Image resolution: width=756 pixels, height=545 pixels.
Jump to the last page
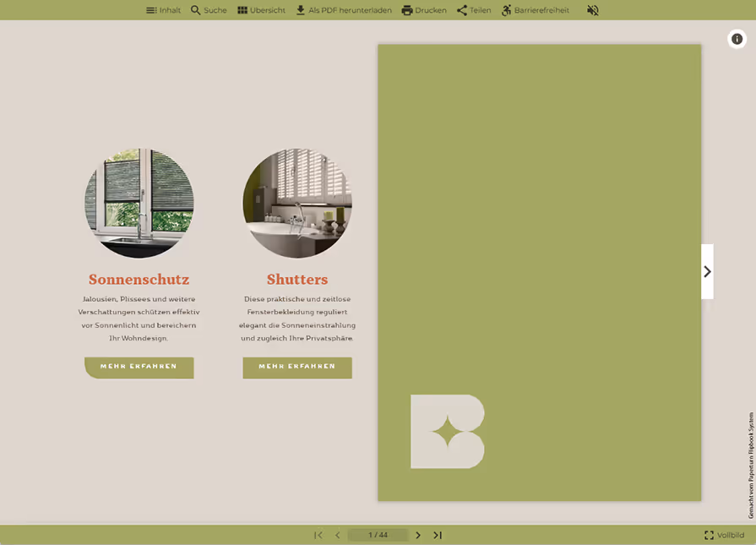438,535
